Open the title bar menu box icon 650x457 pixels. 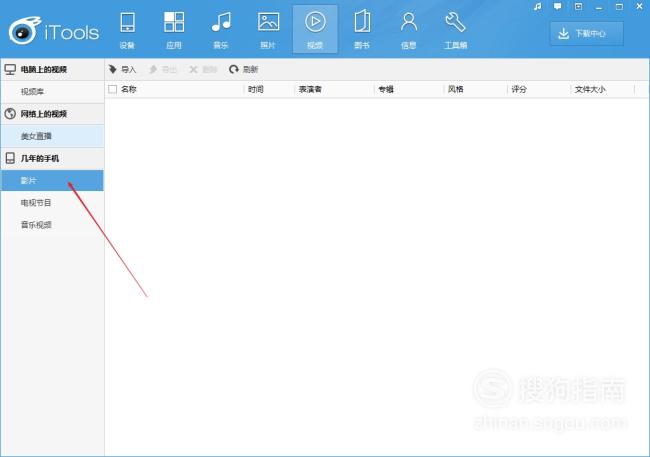[578, 7]
